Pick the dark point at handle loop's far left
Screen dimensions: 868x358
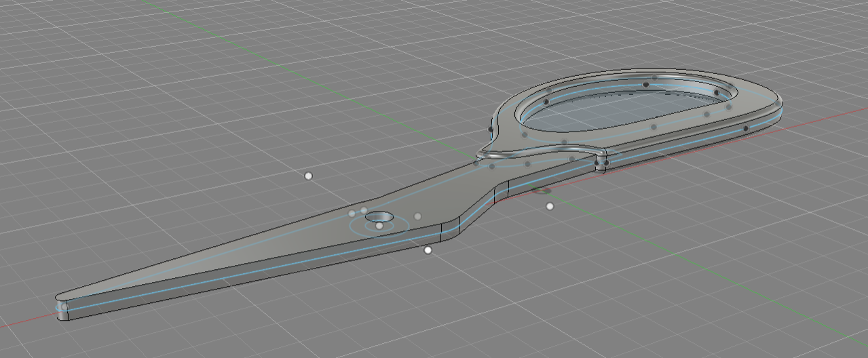click(490, 129)
